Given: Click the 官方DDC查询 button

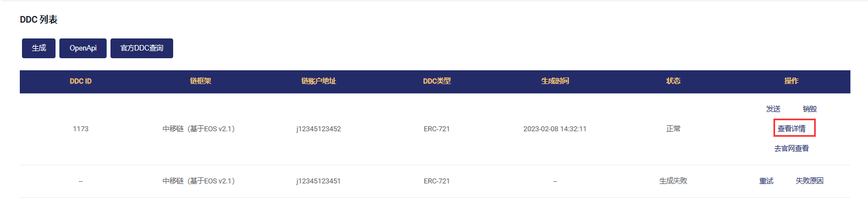Looking at the screenshot, I should 142,48.
